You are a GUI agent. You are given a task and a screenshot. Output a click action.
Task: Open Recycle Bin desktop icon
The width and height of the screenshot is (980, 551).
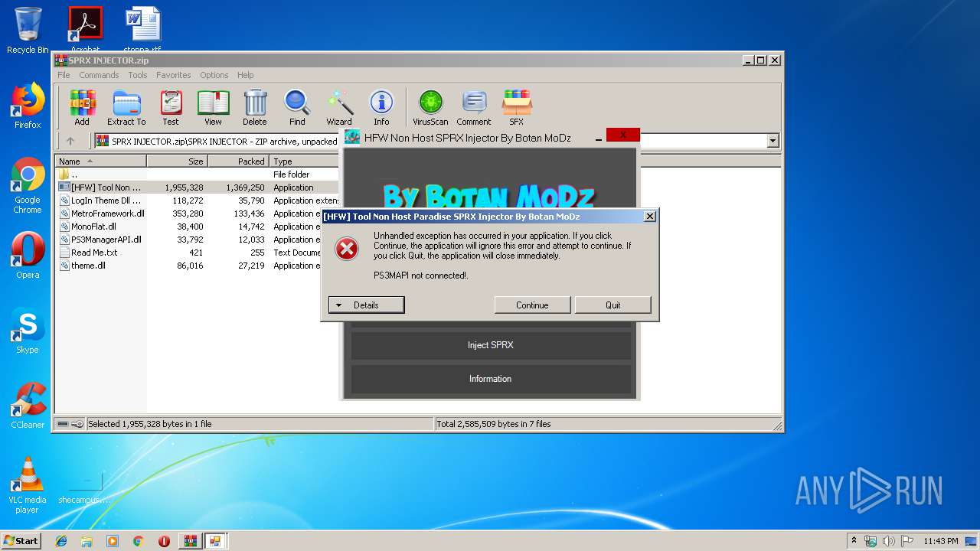[28, 31]
